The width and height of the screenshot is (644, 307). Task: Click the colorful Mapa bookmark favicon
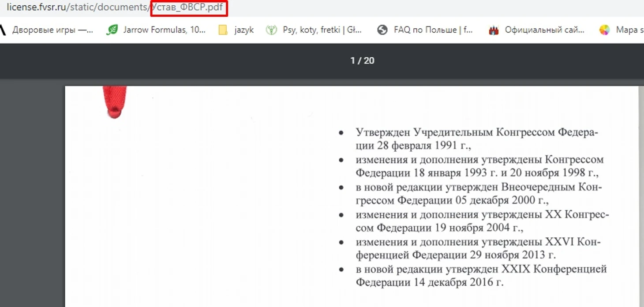click(x=604, y=30)
